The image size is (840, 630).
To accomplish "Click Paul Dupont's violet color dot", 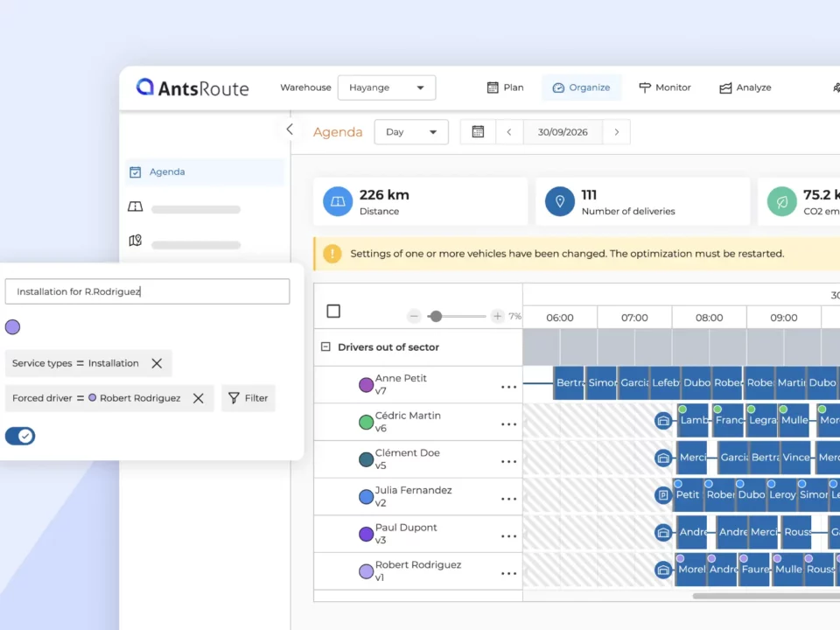I will click(x=366, y=534).
